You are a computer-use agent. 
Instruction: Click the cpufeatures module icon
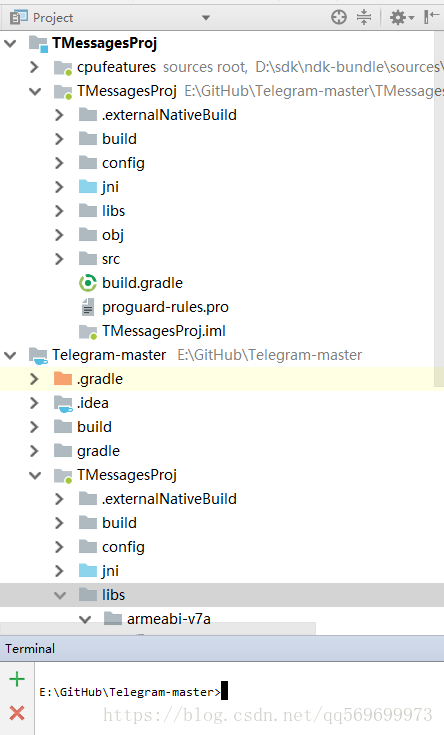(x=63, y=68)
